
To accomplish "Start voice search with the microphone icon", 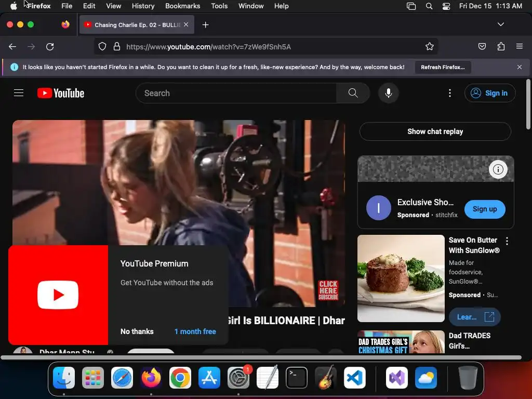I will 389,93.
